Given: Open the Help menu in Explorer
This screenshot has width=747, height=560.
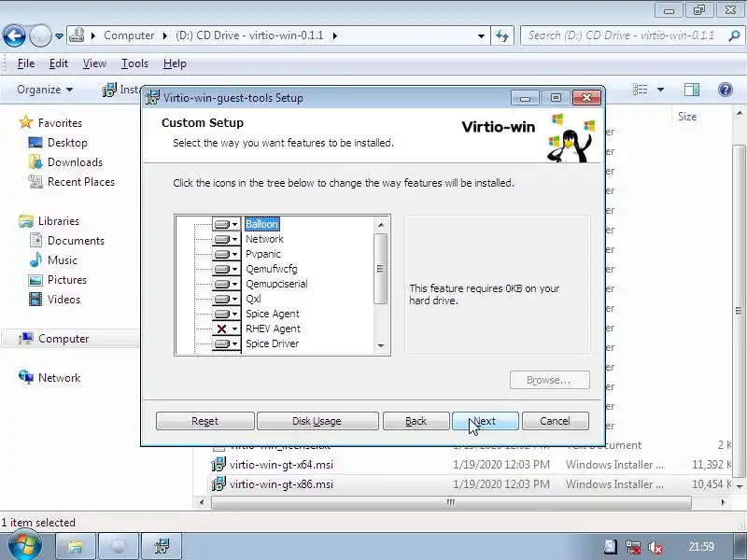Looking at the screenshot, I should (x=175, y=63).
